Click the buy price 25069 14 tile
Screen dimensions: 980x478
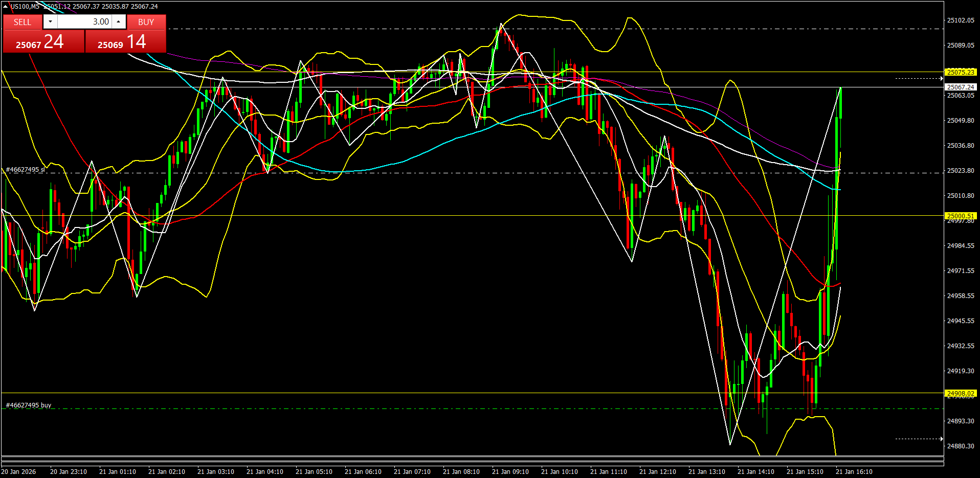(x=125, y=41)
